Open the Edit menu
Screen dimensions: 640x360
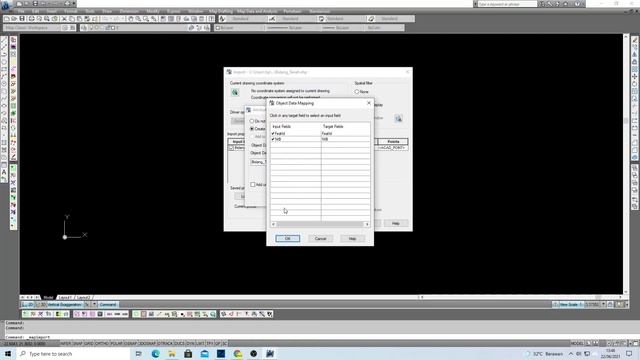36,11
